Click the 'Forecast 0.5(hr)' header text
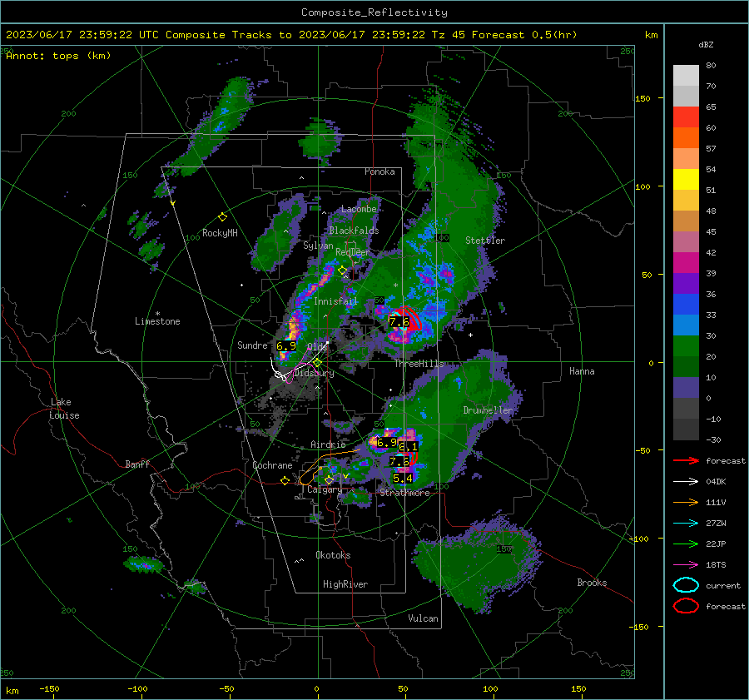This screenshot has height=700, width=749. click(524, 35)
